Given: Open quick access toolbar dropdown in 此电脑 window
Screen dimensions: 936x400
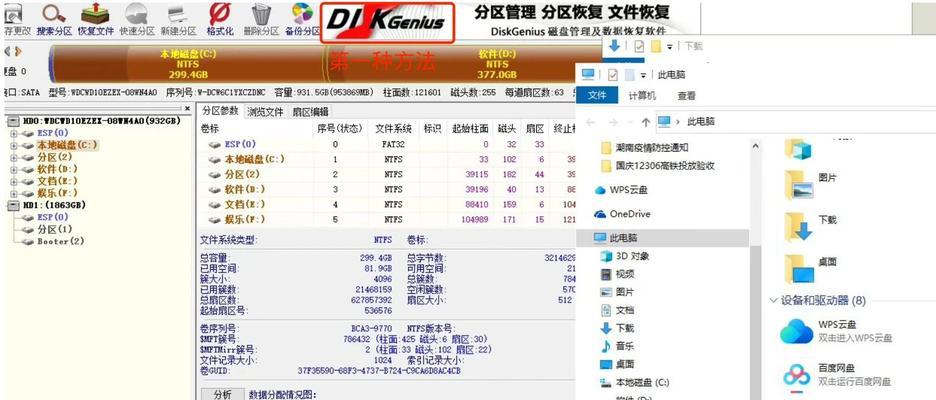Looking at the screenshot, I should 643,75.
